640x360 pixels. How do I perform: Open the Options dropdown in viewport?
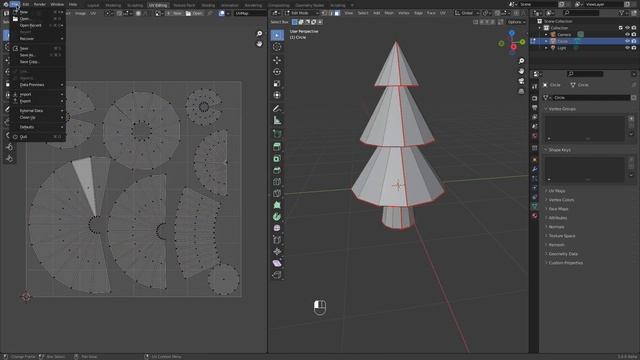[x=516, y=22]
